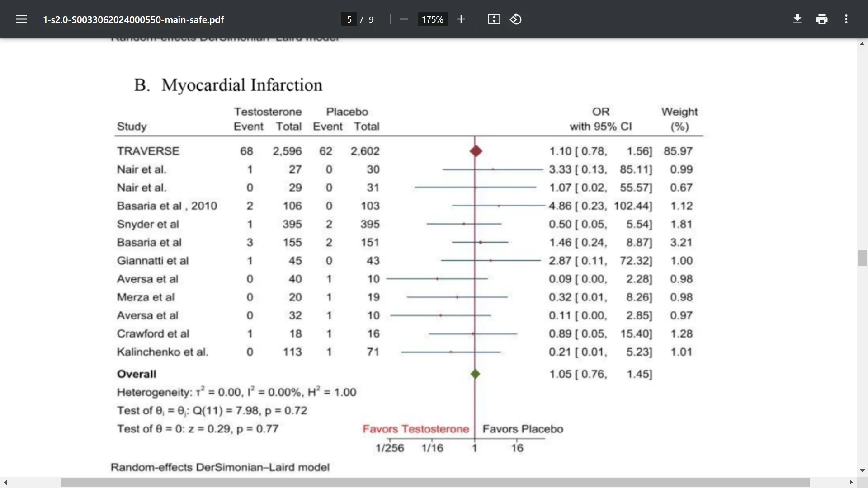Zoom in with the plus icon
Screen dimensions: 868x488
461,19
